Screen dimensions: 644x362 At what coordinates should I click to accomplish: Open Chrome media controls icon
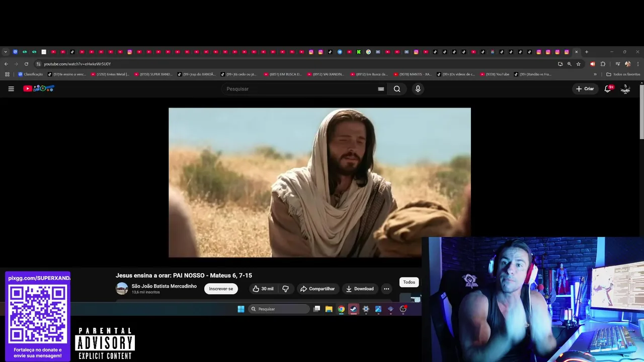click(617, 64)
